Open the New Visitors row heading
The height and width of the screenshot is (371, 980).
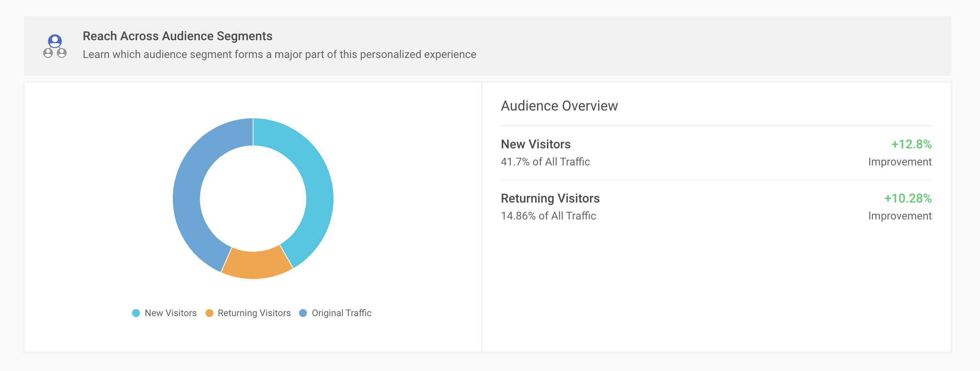536,144
